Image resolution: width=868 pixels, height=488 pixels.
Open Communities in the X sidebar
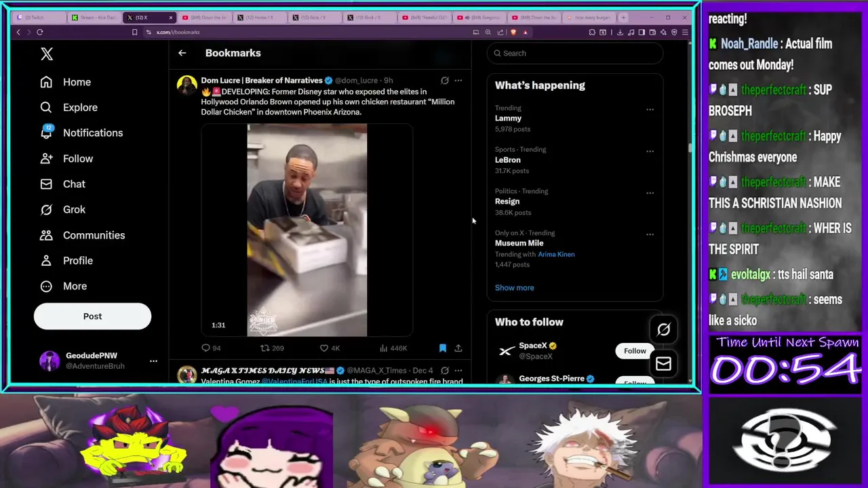point(82,235)
